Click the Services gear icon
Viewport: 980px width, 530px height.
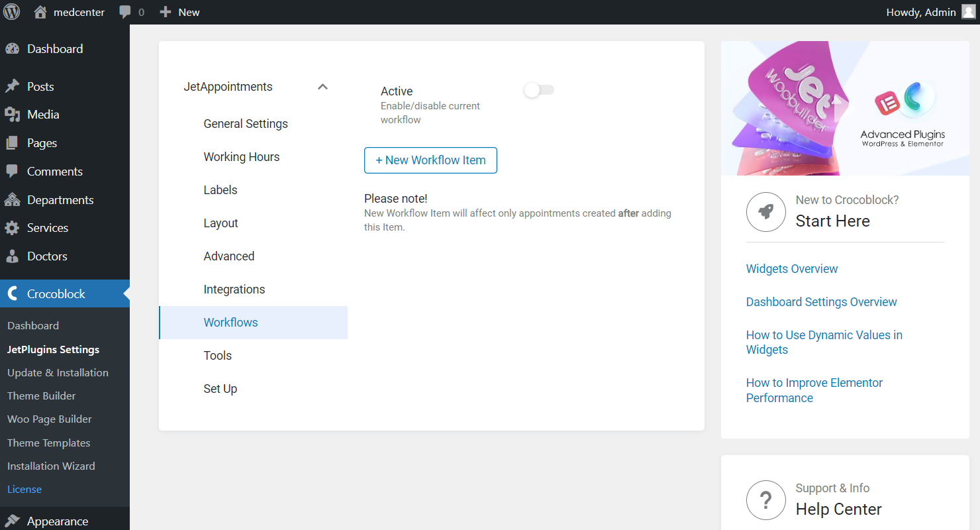tap(12, 228)
